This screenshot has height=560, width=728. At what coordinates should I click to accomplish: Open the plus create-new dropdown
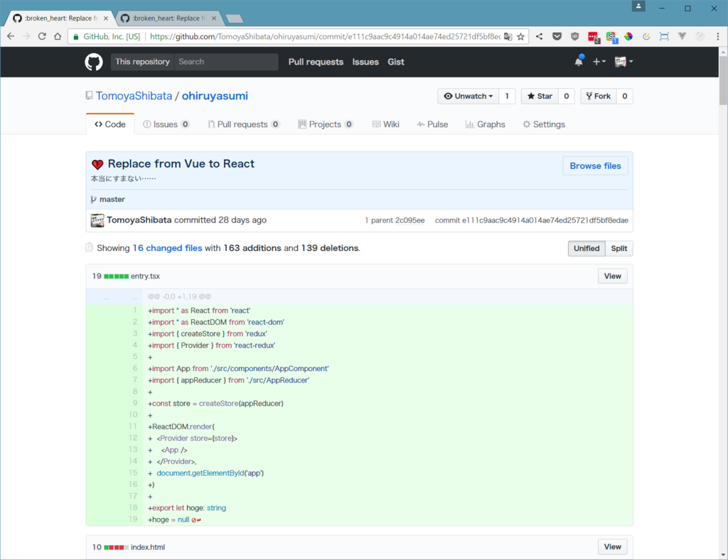coord(599,61)
